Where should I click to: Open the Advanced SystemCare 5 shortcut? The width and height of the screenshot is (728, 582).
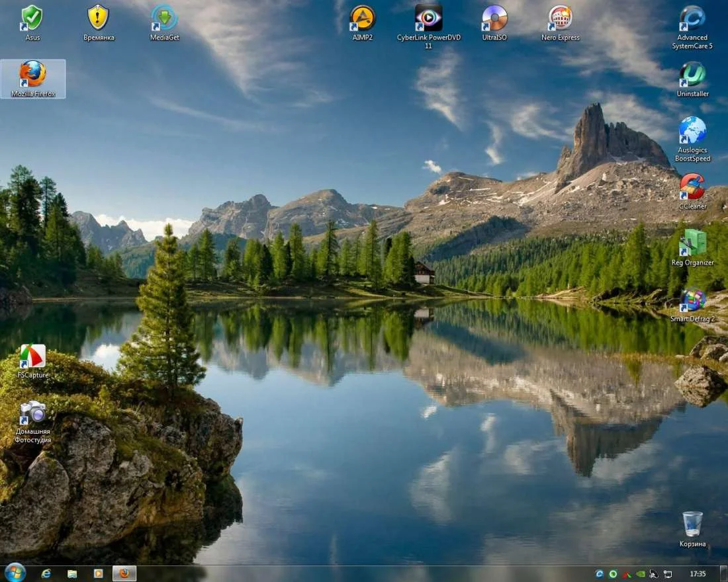[692, 26]
